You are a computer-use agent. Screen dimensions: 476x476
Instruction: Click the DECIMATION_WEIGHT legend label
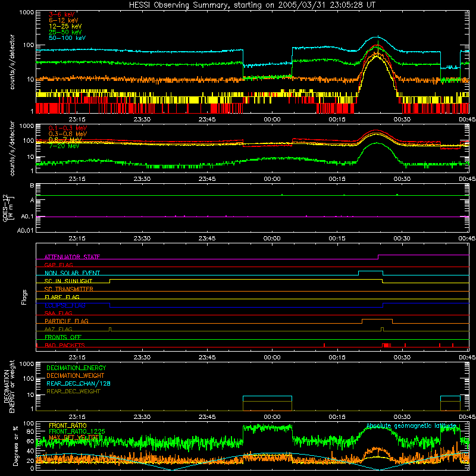[x=76, y=375]
